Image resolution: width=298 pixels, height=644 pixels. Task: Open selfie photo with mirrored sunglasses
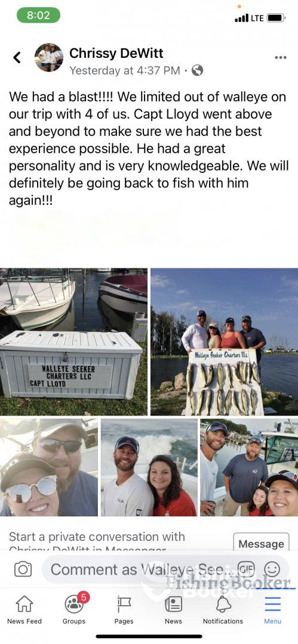click(49, 467)
